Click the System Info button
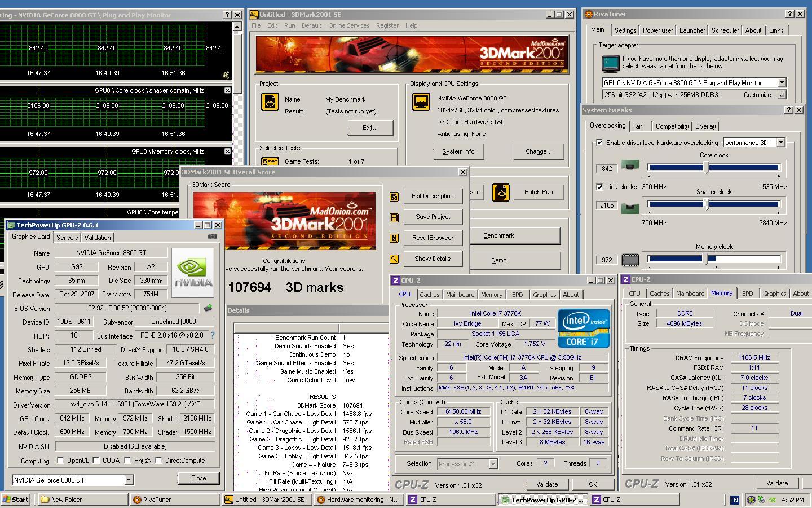 pos(458,152)
